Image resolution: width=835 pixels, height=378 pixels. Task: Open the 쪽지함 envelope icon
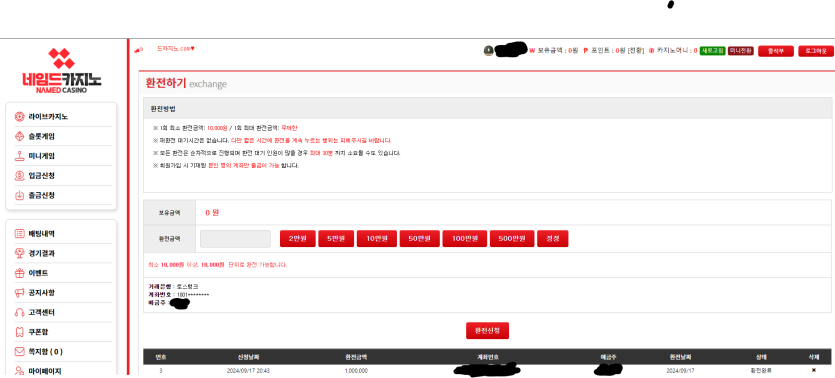19,351
